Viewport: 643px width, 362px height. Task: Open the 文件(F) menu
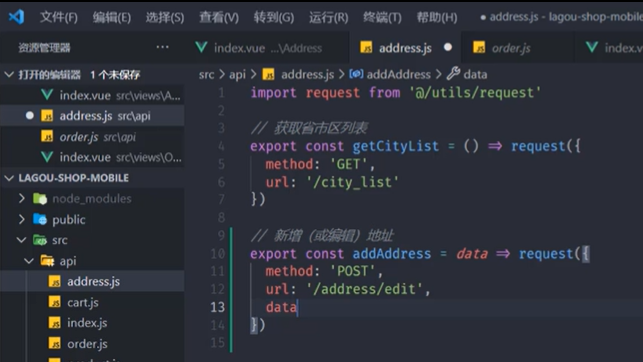point(59,17)
